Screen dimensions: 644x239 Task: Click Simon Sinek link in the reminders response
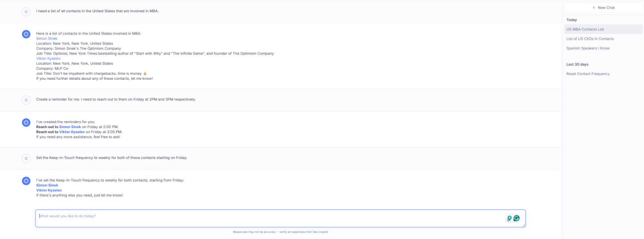coord(70,127)
